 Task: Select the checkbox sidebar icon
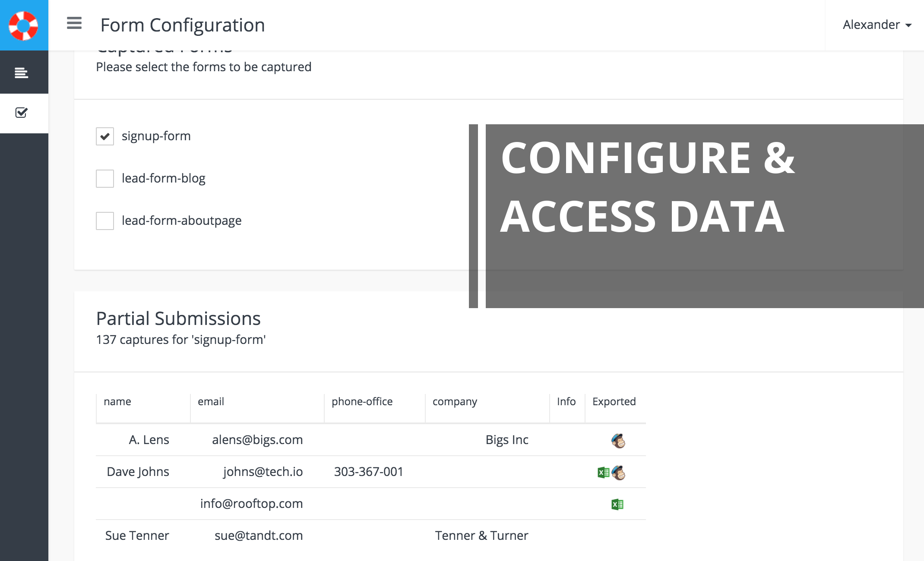(x=22, y=113)
